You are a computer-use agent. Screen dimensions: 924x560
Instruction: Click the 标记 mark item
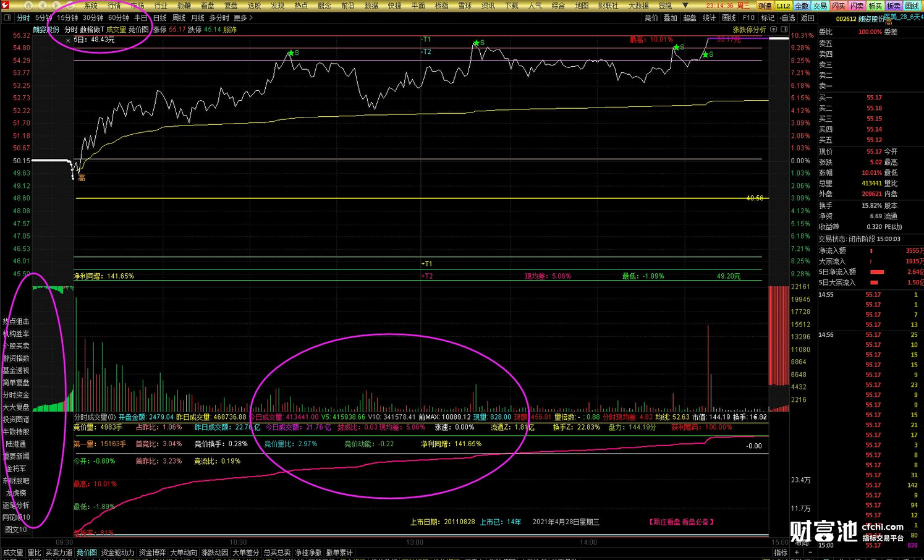768,18
